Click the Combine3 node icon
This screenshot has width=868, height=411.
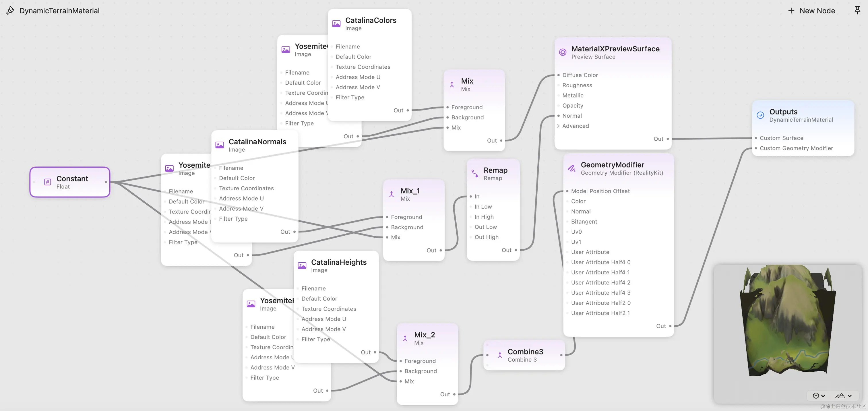tap(500, 355)
